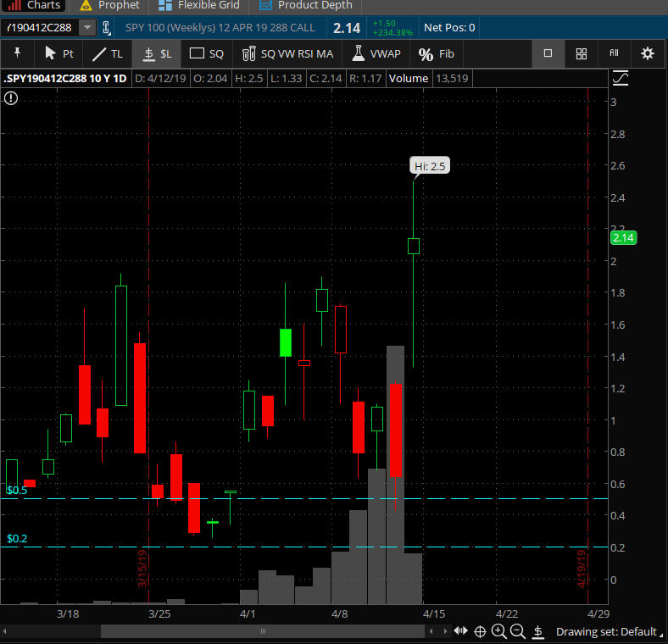Select the Trendline (TL) drawing tool
This screenshot has width=668, height=644.
pyautogui.click(x=108, y=53)
